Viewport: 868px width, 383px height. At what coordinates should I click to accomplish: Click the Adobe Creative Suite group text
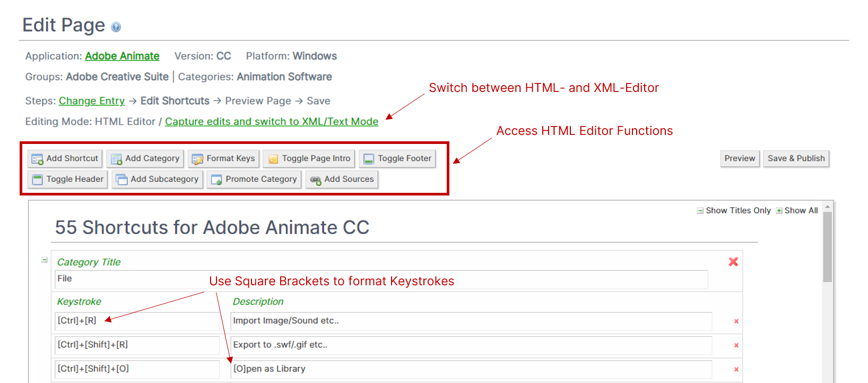[117, 77]
